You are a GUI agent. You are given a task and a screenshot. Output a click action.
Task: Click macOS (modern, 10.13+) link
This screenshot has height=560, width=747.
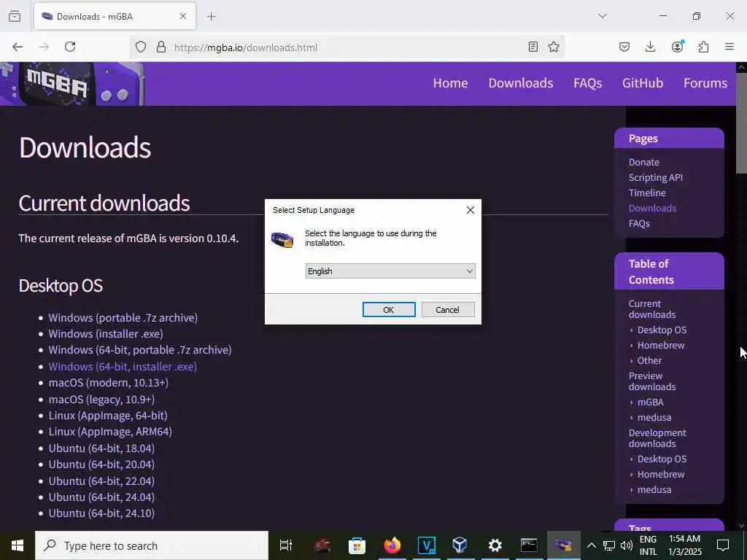coord(109,383)
